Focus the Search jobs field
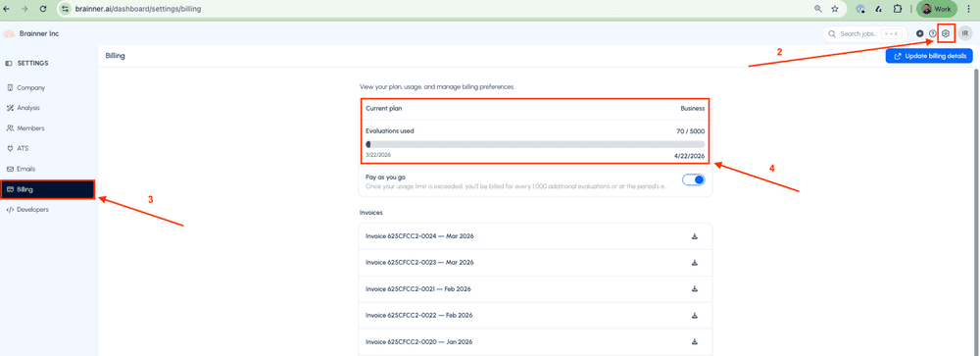This screenshot has height=356, width=980. 865,33
